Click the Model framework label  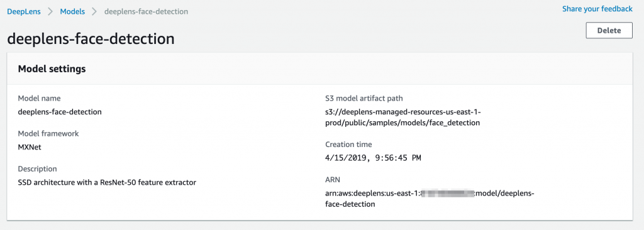(x=48, y=133)
